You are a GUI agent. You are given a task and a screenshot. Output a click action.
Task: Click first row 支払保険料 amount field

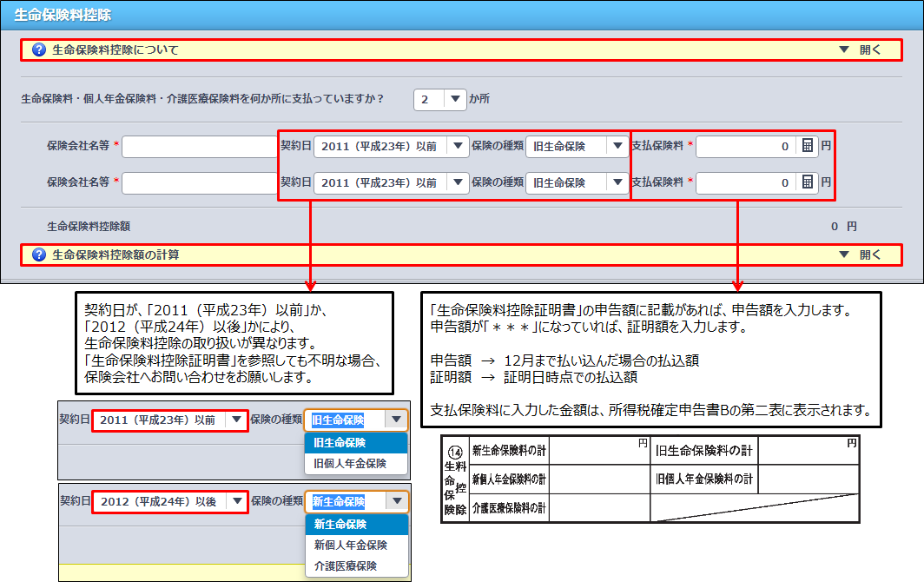745,147
